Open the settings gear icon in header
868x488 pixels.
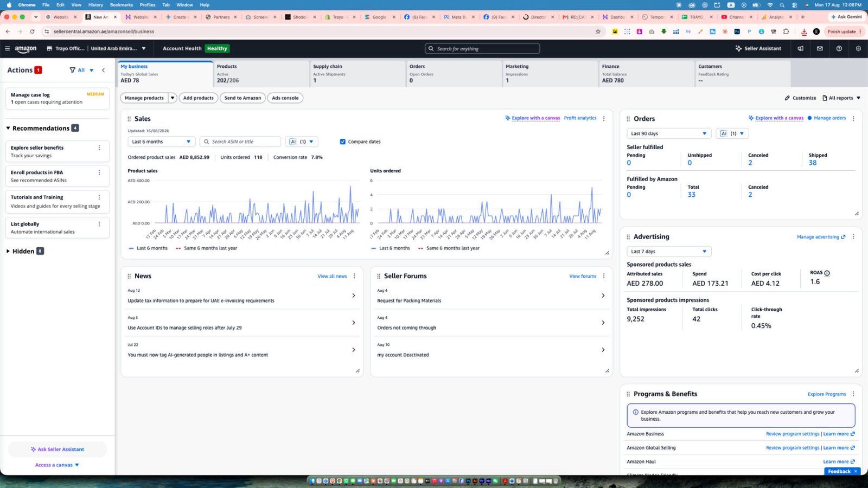pyautogui.click(x=858, y=48)
